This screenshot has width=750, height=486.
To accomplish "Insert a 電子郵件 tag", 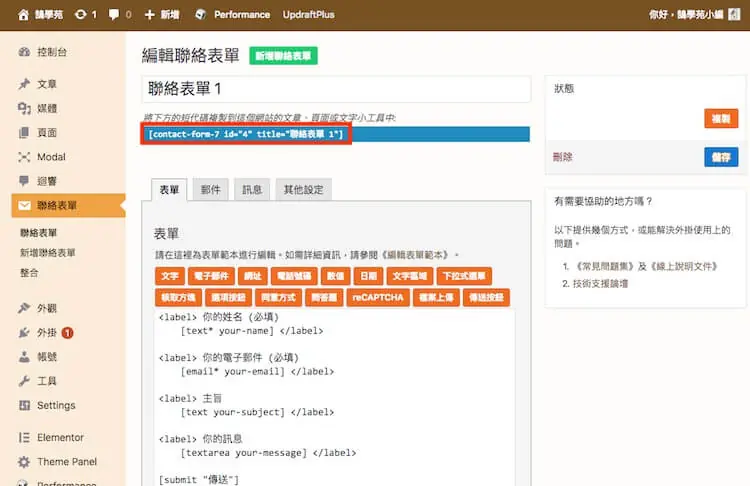I will click(x=211, y=276).
